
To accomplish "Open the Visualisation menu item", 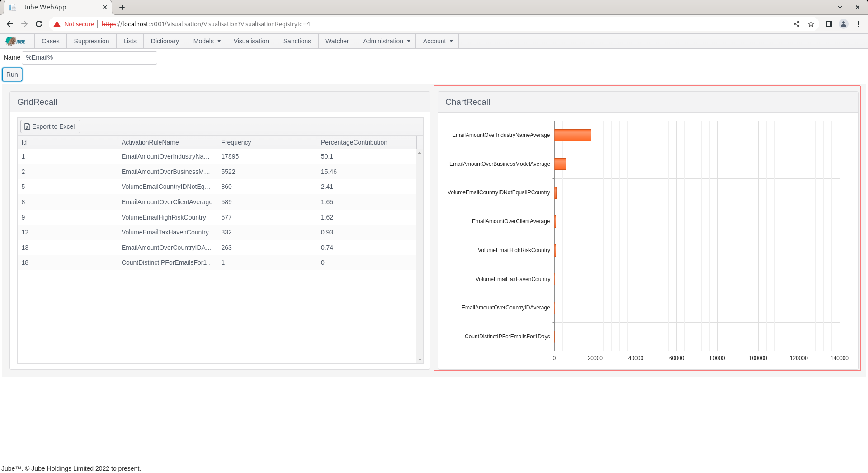I will (x=251, y=41).
